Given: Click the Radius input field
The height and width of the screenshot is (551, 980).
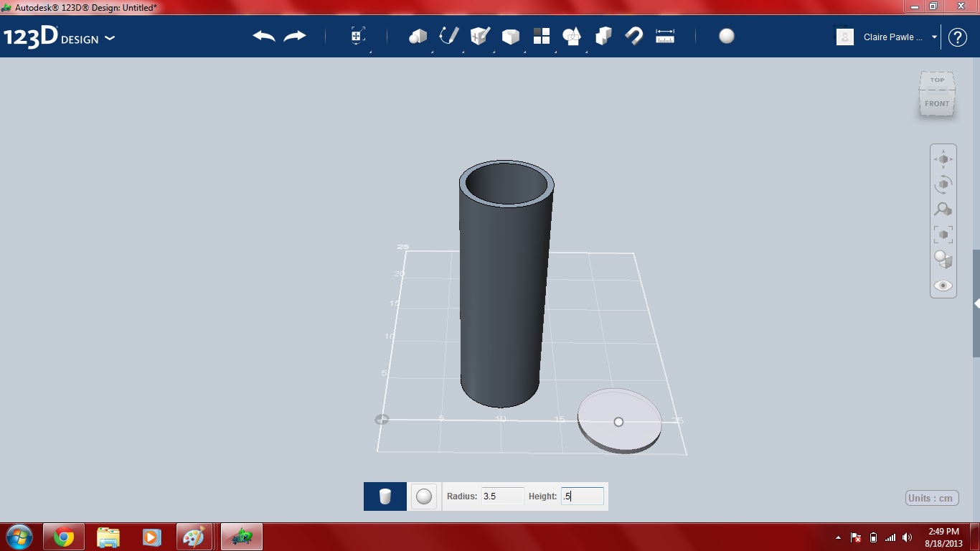Looking at the screenshot, I should pyautogui.click(x=502, y=496).
